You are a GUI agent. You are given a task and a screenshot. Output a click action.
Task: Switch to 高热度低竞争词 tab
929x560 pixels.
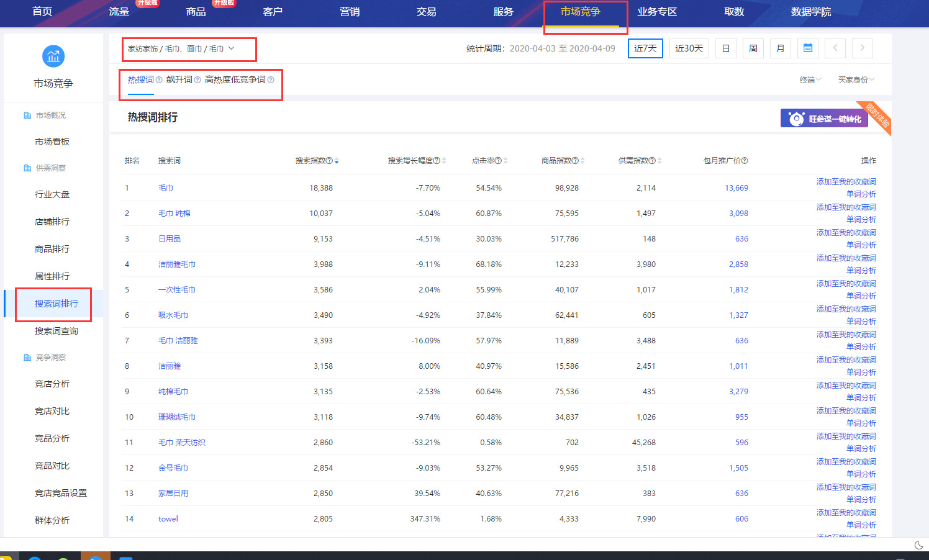[x=235, y=80]
